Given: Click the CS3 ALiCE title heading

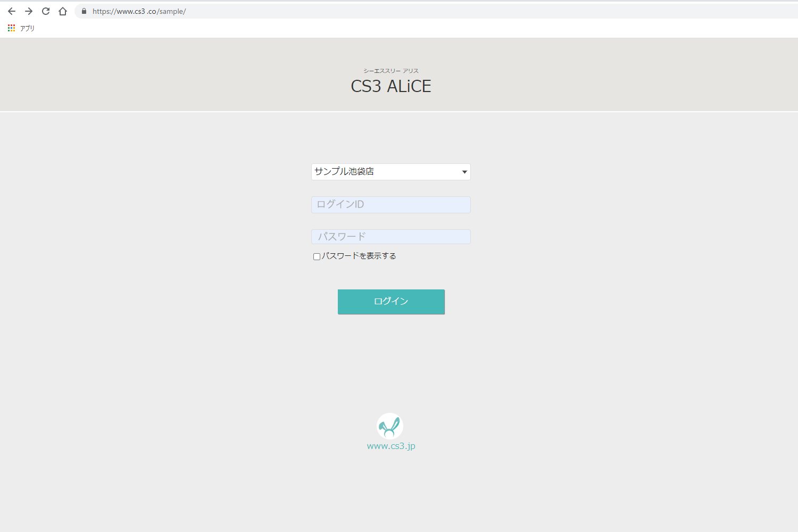Looking at the screenshot, I should [x=391, y=86].
